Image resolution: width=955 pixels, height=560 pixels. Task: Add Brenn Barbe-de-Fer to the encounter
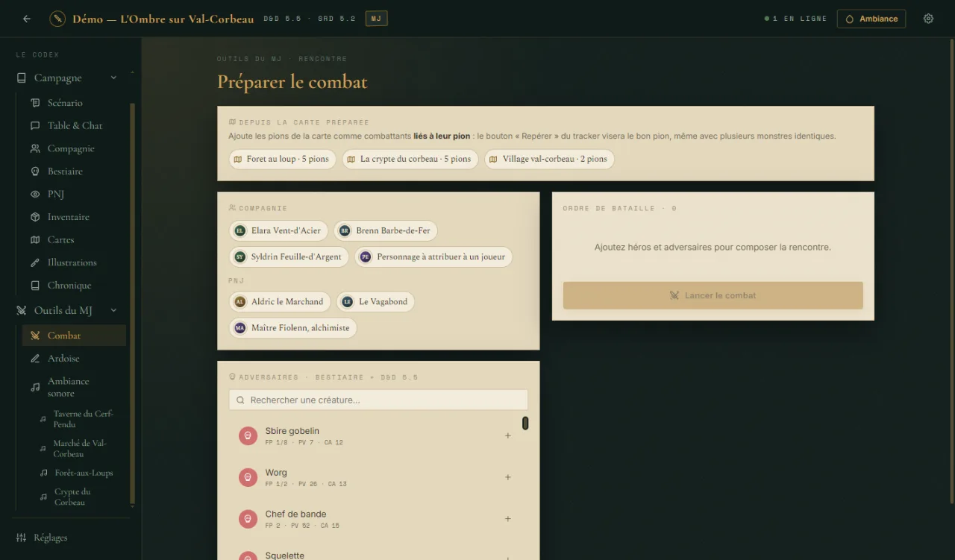coord(386,230)
